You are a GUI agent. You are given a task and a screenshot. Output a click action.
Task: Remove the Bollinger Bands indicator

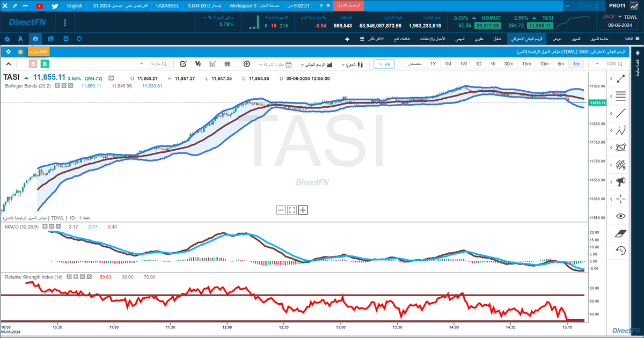(70, 85)
